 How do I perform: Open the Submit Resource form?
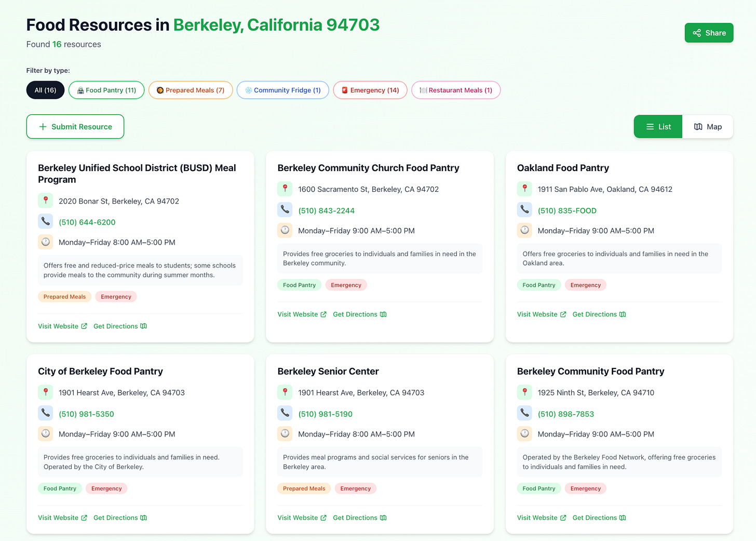pos(75,127)
